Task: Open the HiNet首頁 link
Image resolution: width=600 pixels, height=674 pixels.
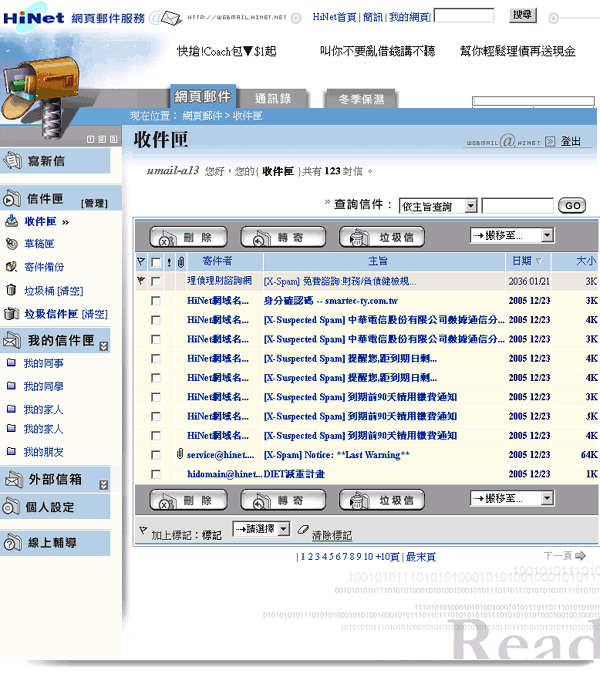Action: 334,17
